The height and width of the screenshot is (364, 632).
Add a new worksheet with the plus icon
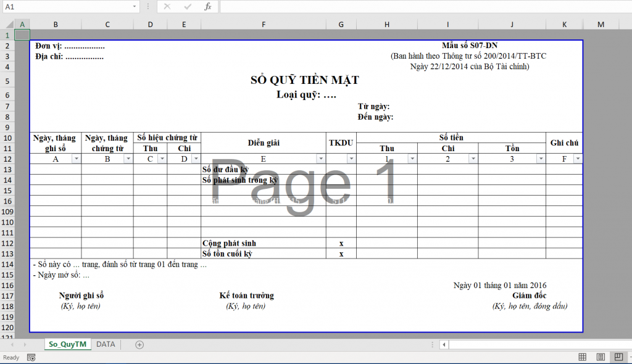139,344
